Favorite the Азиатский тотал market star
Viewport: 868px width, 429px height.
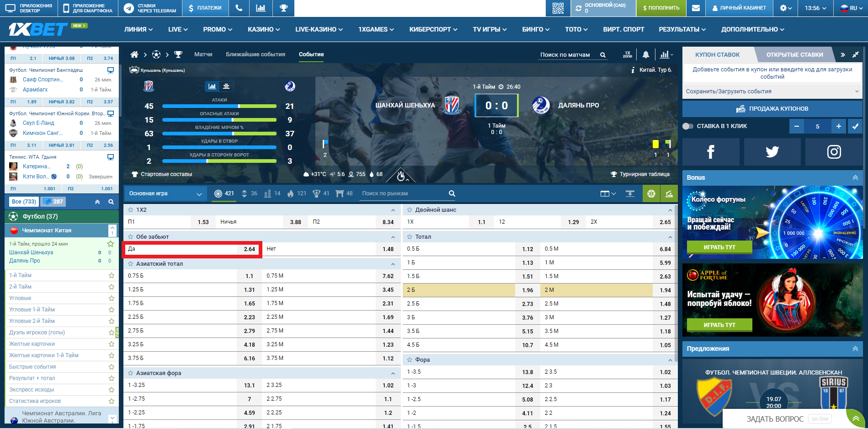(131, 264)
